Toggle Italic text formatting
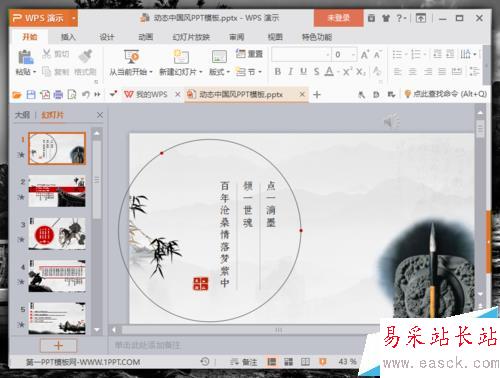The width and height of the screenshot is (500, 378). coord(290,71)
